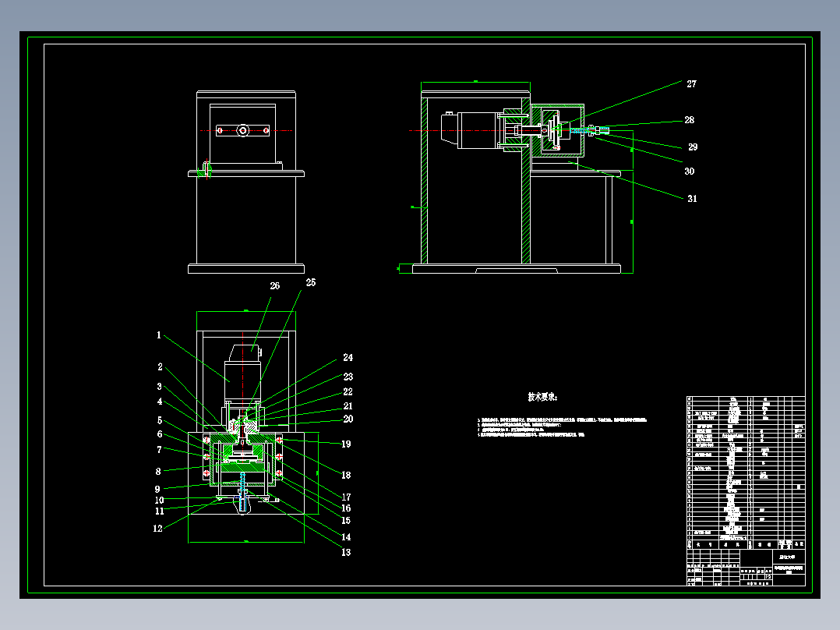Click part callout number 13
Image resolution: width=840 pixels, height=630 pixels.
pyautogui.click(x=346, y=552)
